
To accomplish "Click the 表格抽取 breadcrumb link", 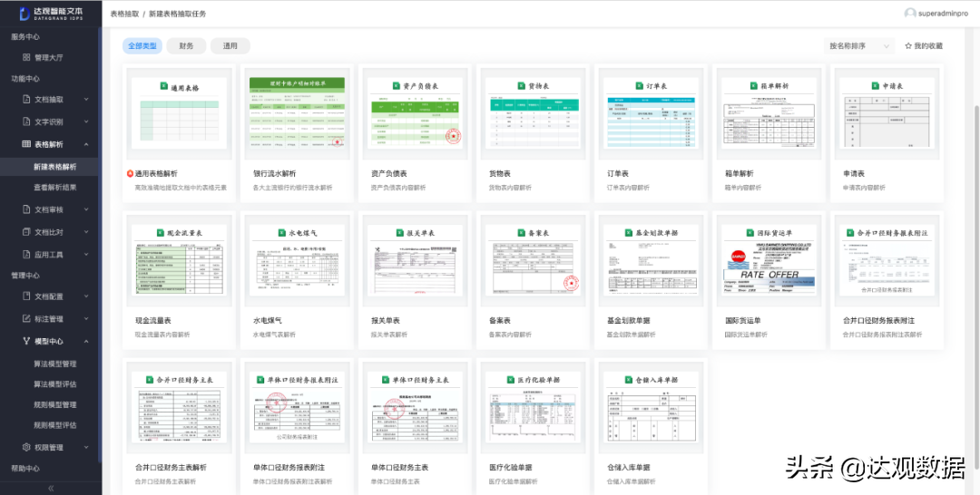I will point(124,13).
